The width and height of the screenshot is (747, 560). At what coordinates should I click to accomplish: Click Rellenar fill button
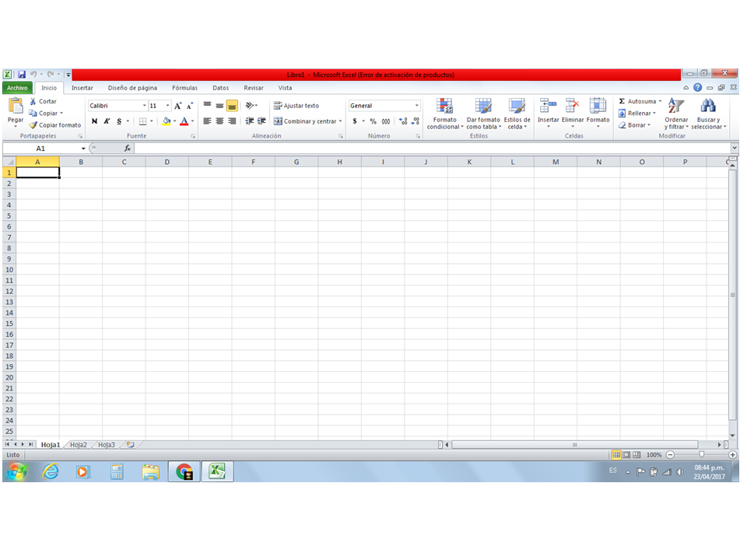pos(637,114)
